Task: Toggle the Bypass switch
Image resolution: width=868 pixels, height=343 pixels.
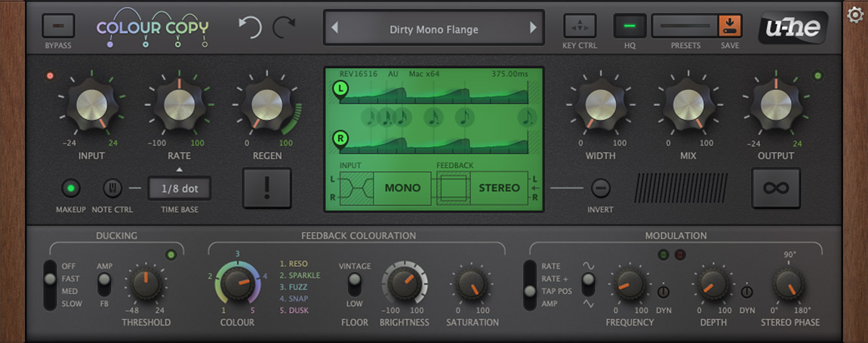Action: [x=58, y=26]
